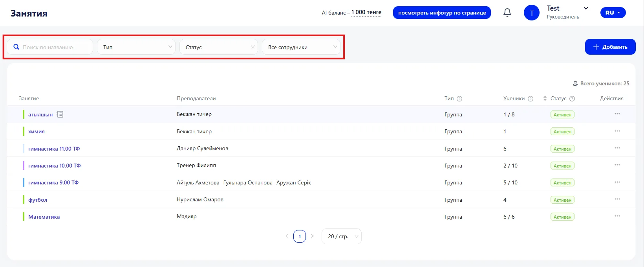Screen dimensions: 644x267
Task: Click the 1 000 тенге AI balance
Action: pos(366,12)
